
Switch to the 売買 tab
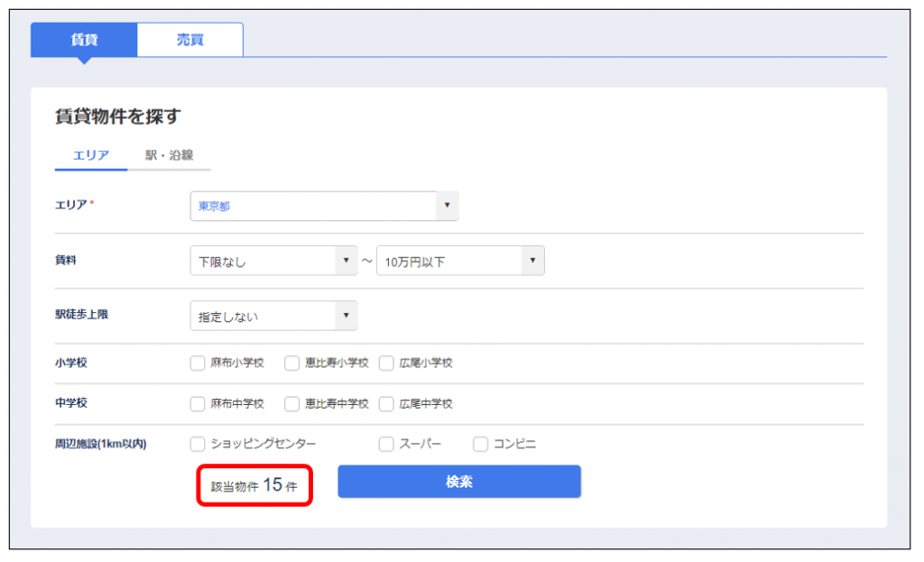tap(189, 40)
